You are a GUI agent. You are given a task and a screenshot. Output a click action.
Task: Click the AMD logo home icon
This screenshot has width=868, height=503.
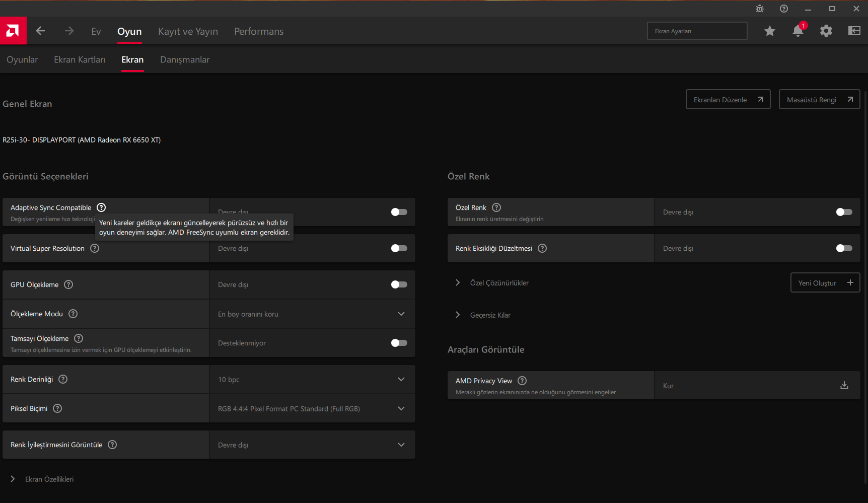(x=13, y=31)
